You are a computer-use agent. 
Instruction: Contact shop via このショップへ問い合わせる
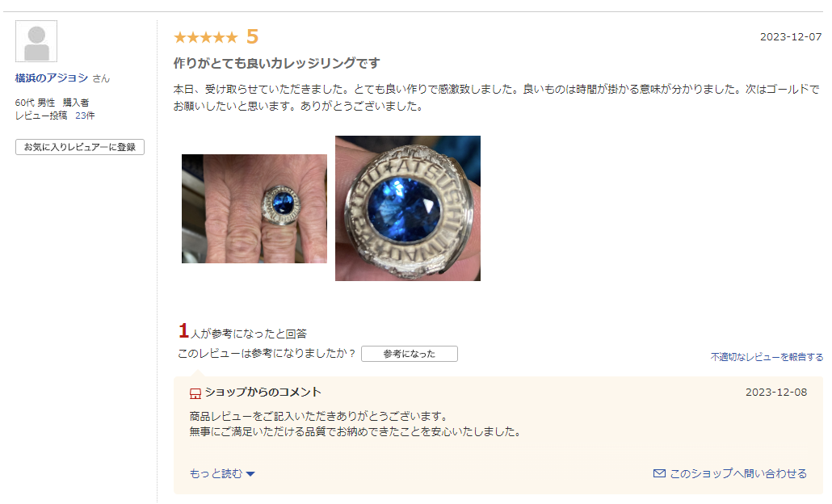(x=738, y=473)
